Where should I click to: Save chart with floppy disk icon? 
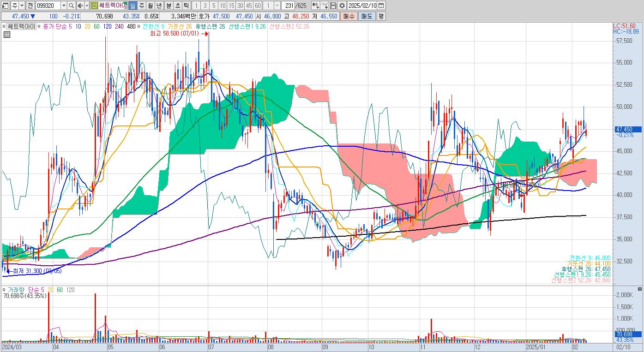(x=333, y=6)
